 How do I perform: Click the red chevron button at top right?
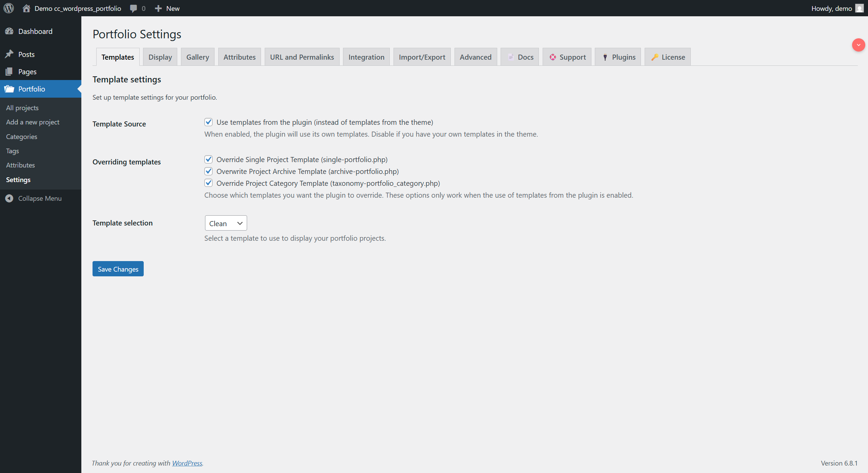tap(858, 45)
